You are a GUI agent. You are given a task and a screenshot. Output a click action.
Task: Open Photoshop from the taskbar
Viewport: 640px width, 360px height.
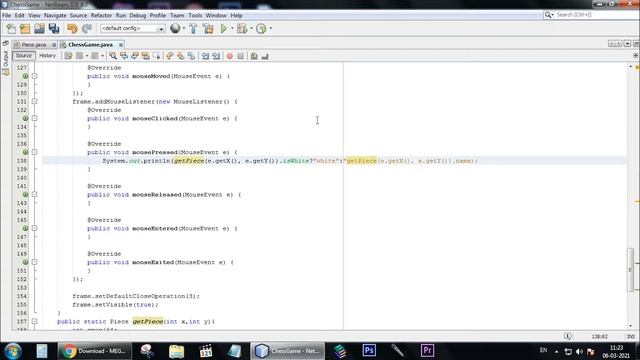[369, 351]
